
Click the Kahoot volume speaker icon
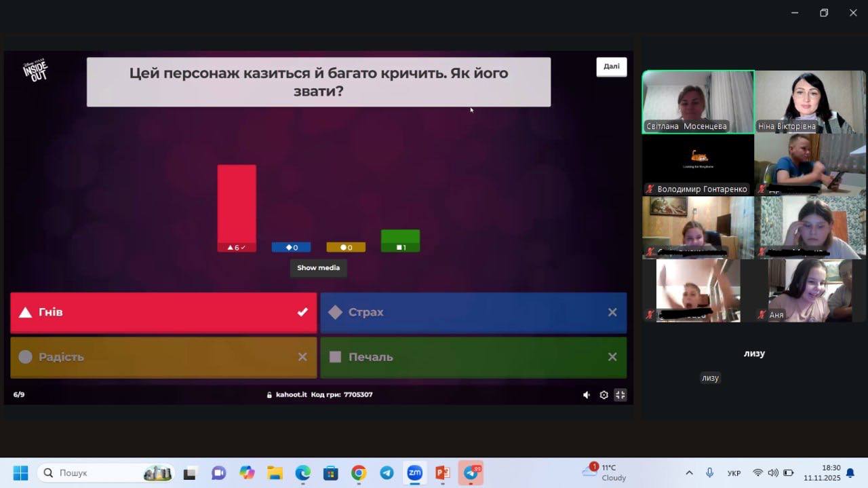587,395
